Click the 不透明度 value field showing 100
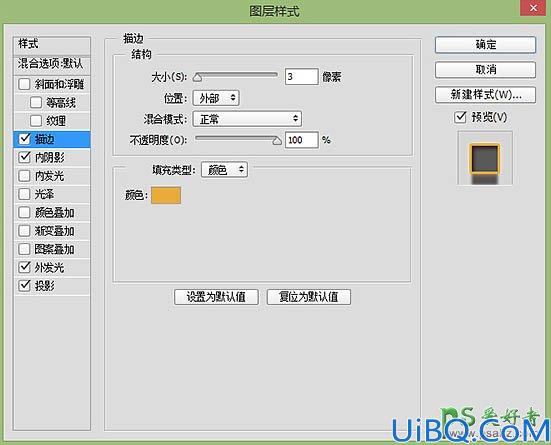551x445 pixels. [x=302, y=140]
